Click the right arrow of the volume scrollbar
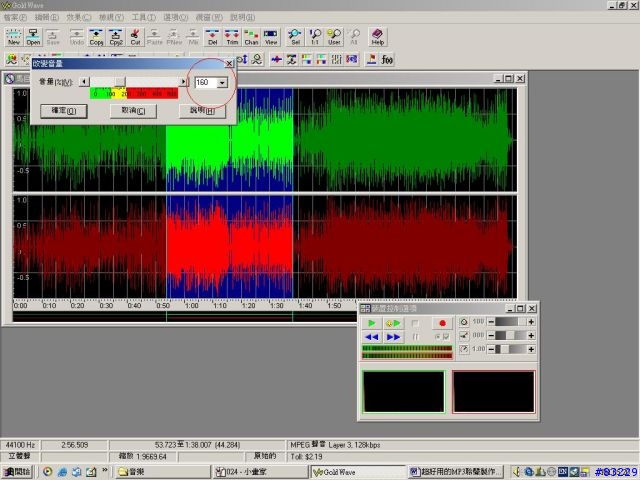This screenshot has height=480, width=640. coord(183,82)
